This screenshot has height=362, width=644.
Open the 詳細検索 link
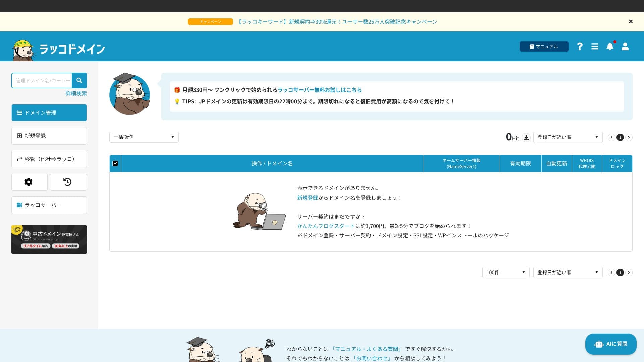(76, 93)
